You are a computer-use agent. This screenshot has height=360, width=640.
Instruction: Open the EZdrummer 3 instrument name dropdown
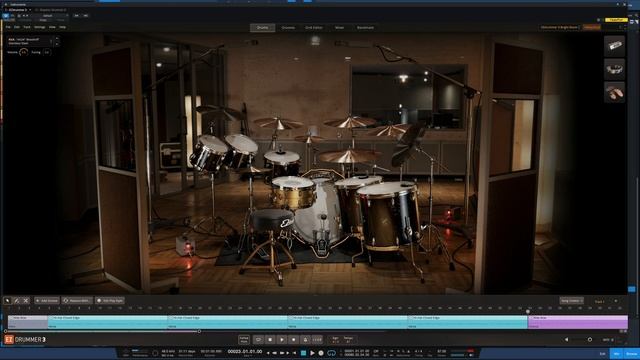20,10
